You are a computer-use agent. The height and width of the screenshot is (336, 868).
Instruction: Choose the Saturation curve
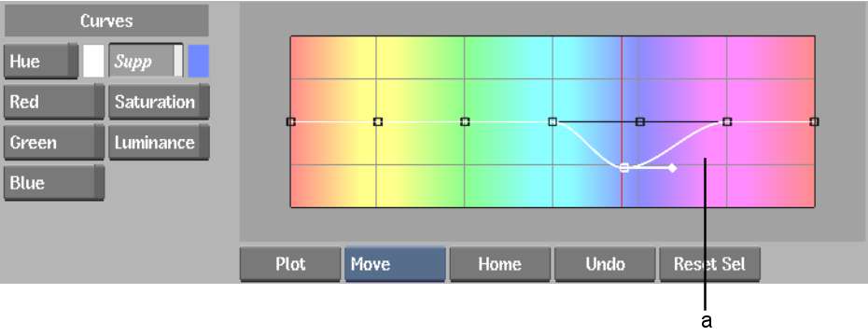coord(159,102)
